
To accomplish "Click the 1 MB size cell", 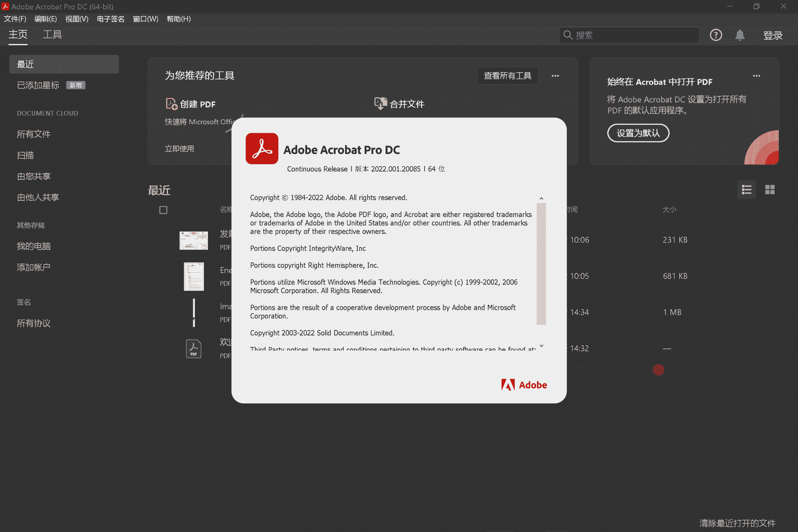I will 672,312.
